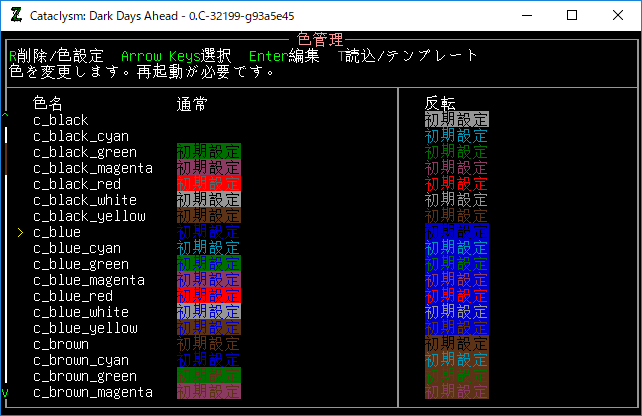Click the red normal swatch for c_black_red
This screenshot has width=642, height=416.
click(x=208, y=184)
